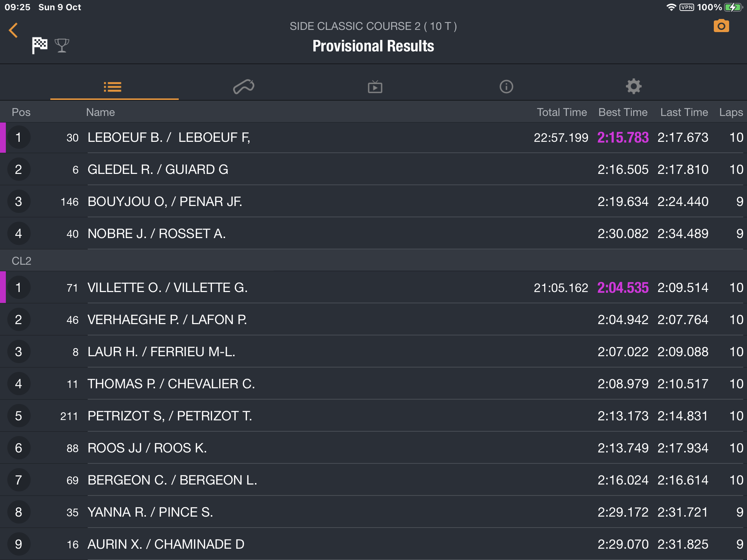The width and height of the screenshot is (747, 560).
Task: Select the BERGEON C. / BERGEON L. row
Action: point(373,480)
